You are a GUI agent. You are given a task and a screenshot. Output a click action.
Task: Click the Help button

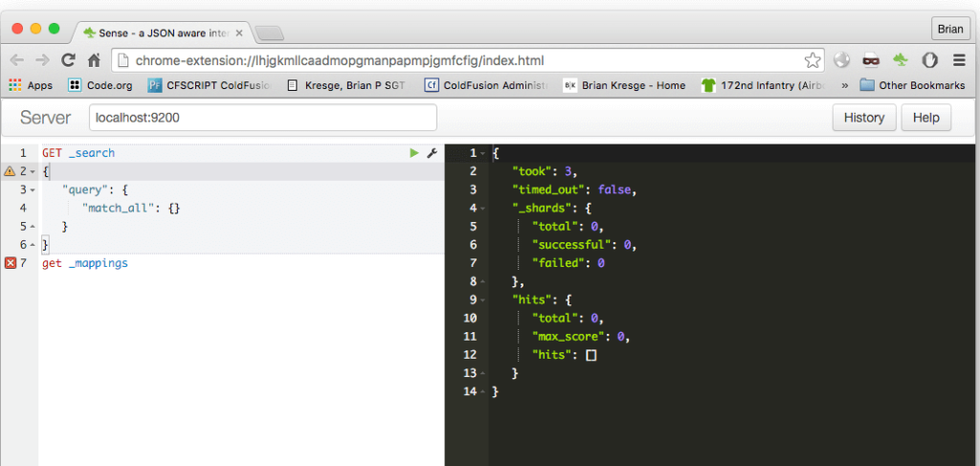click(926, 118)
